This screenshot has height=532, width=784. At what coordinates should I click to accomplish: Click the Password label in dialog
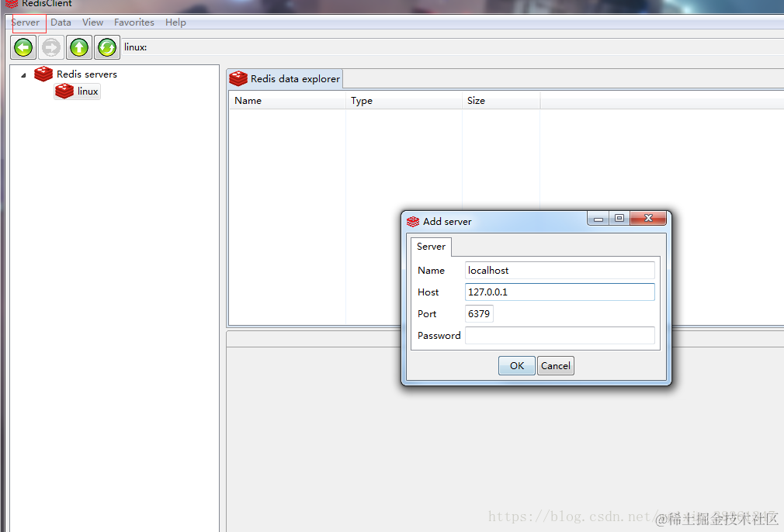[x=439, y=336]
